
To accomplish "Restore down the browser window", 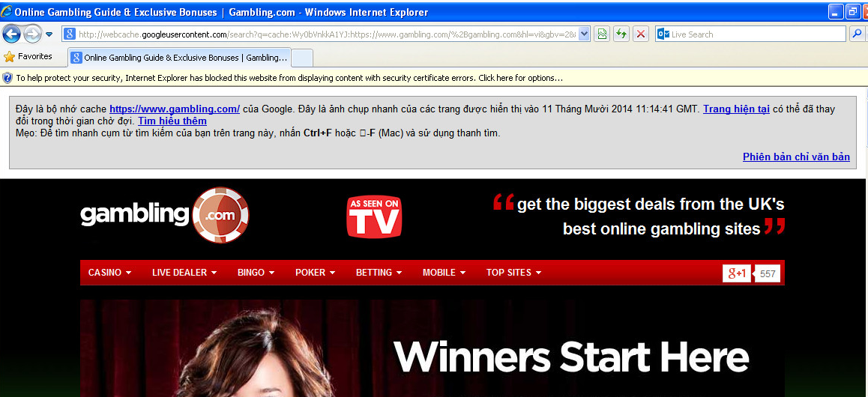I will [852, 12].
